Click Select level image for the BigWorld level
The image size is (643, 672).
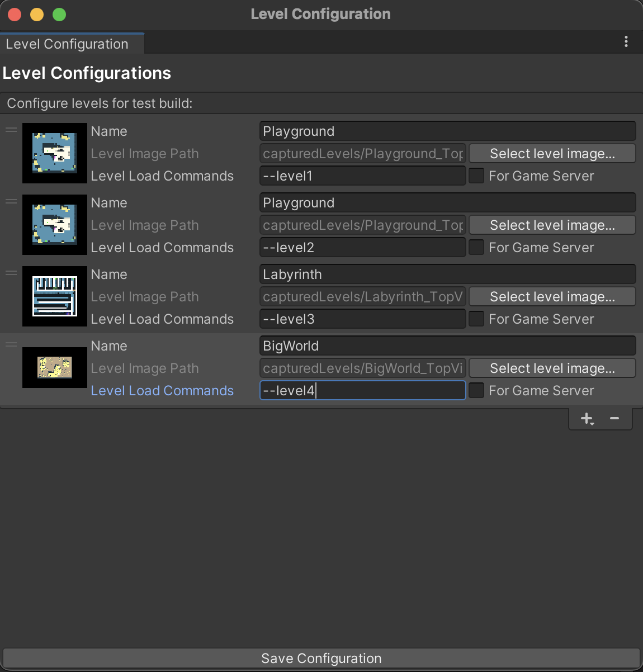pos(552,368)
